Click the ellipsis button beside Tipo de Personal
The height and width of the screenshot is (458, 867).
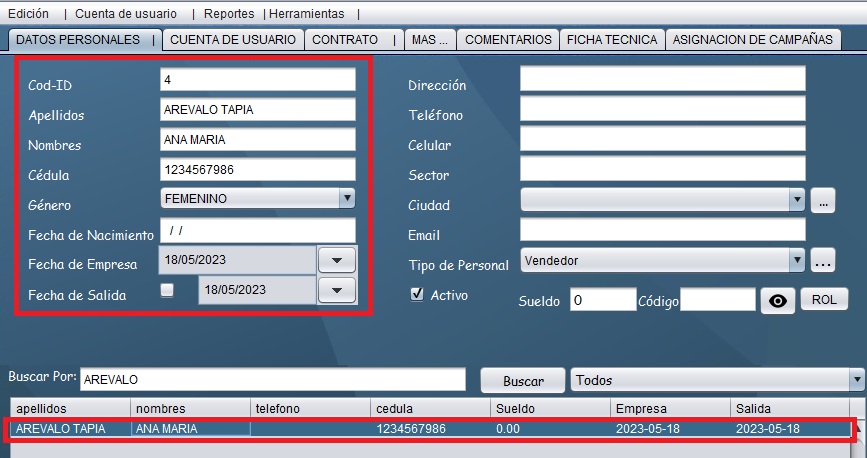(822, 262)
